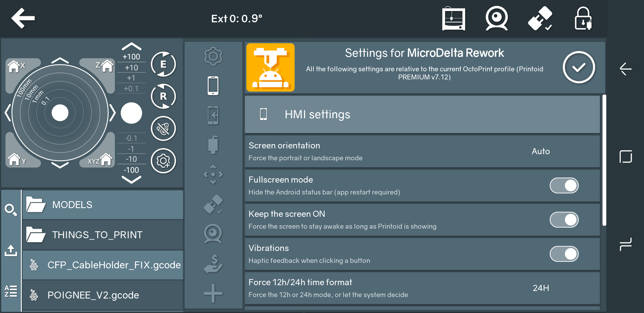
Task: Home all axes with the XYZ button
Action: pos(100,160)
